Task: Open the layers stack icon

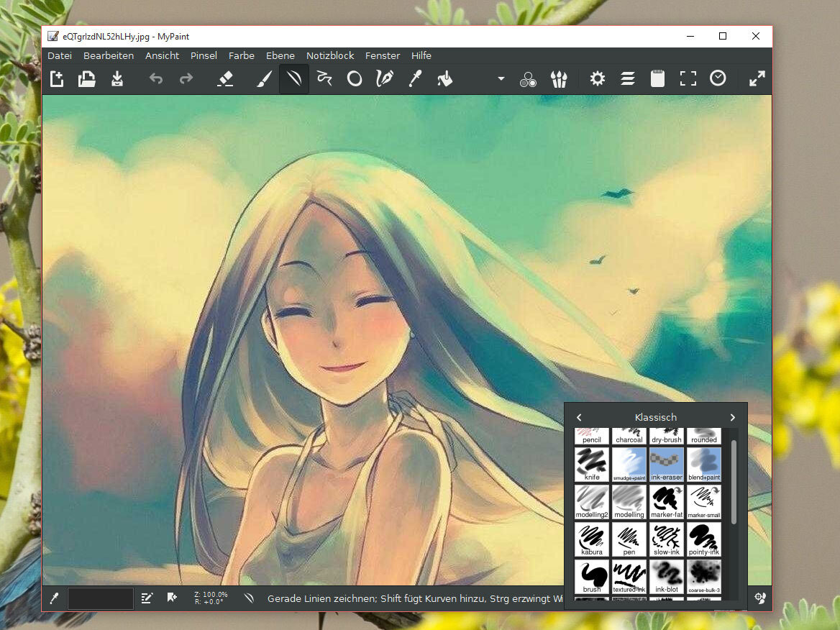Action: (x=628, y=79)
